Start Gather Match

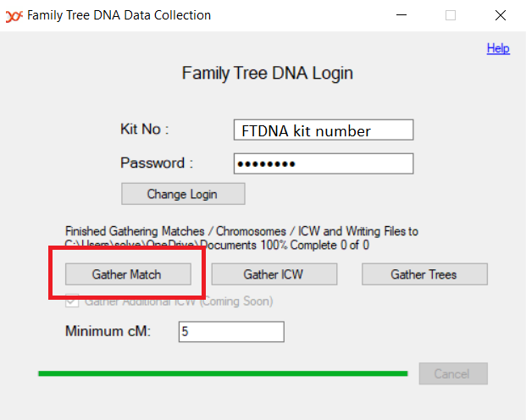click(128, 274)
